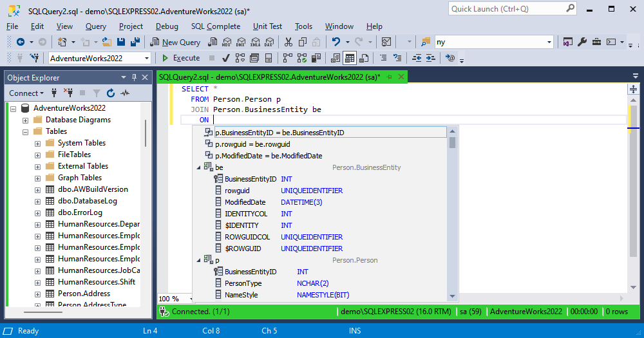Expand the System Tables folder

pos(37,144)
